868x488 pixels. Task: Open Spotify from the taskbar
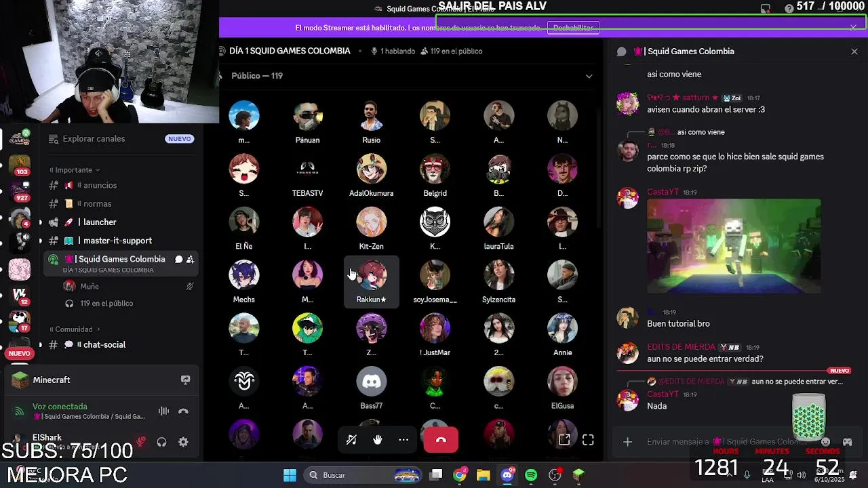[x=531, y=475]
